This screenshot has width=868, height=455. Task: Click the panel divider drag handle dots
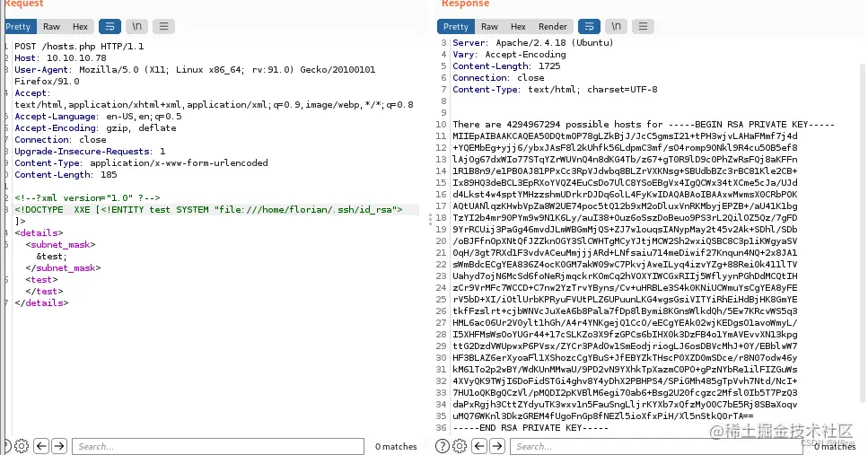click(430, 219)
